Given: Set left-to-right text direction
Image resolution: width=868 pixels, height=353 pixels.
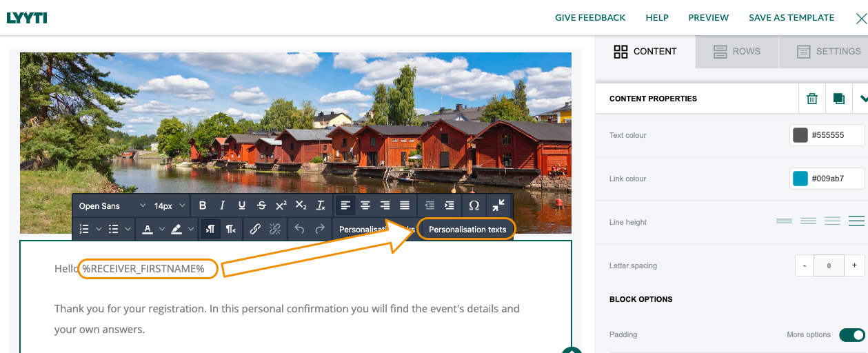Looking at the screenshot, I should point(210,229).
